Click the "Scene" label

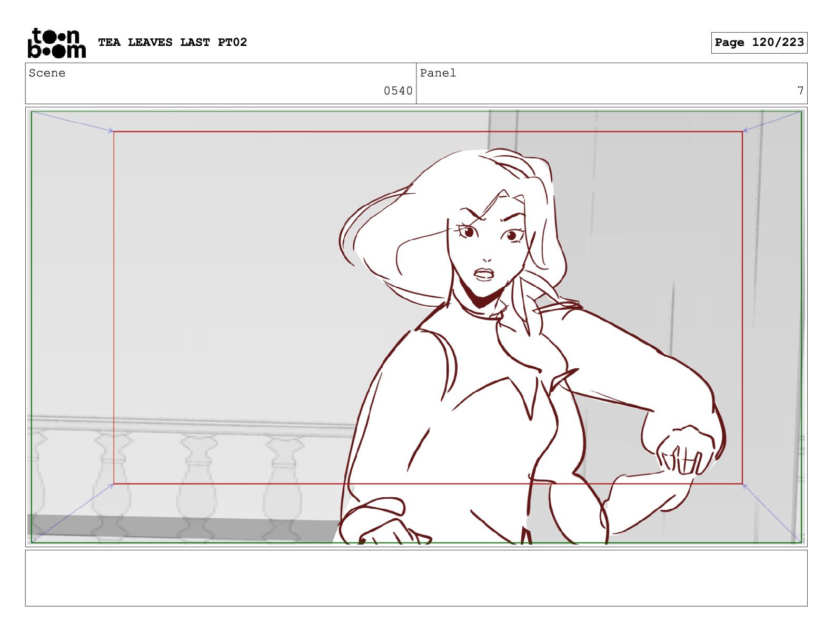coord(47,73)
